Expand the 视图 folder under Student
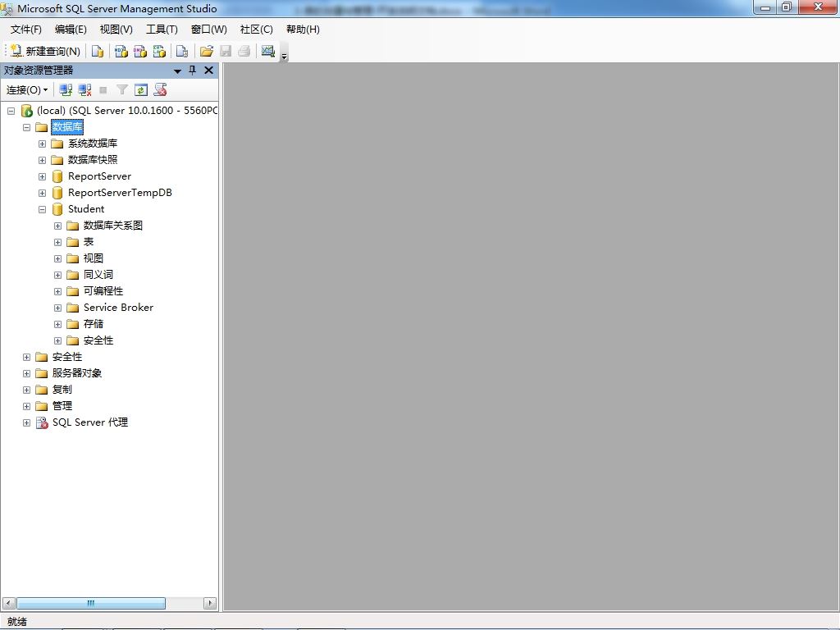The height and width of the screenshot is (630, 840). pyautogui.click(x=58, y=258)
